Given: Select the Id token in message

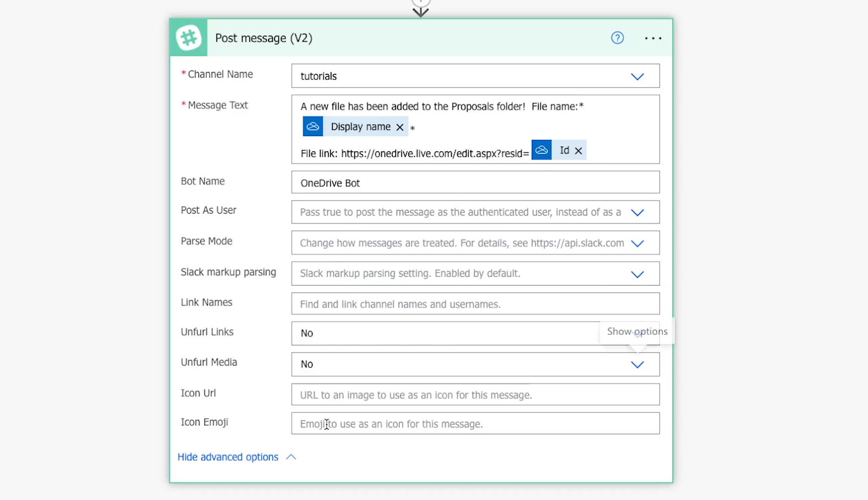Looking at the screenshot, I should click(559, 150).
